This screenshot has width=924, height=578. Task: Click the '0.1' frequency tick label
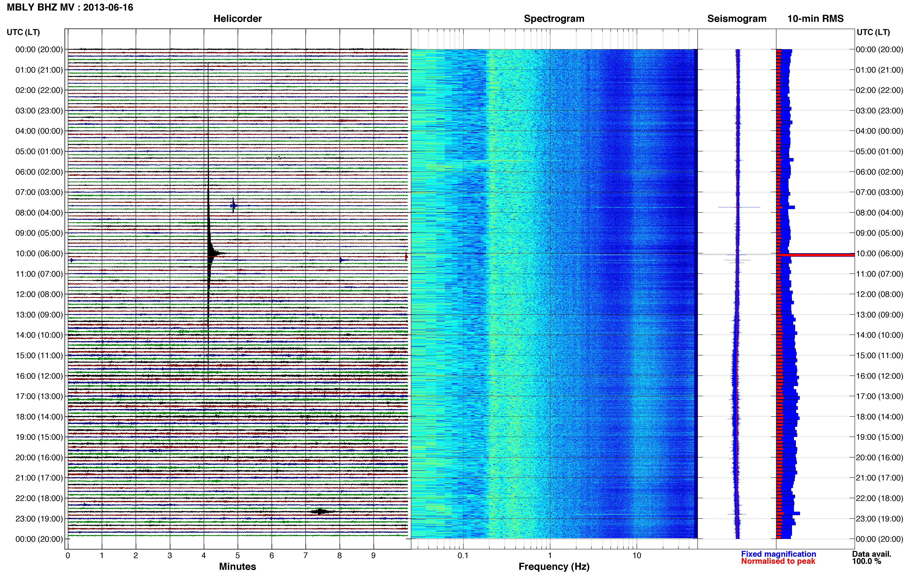pos(463,555)
